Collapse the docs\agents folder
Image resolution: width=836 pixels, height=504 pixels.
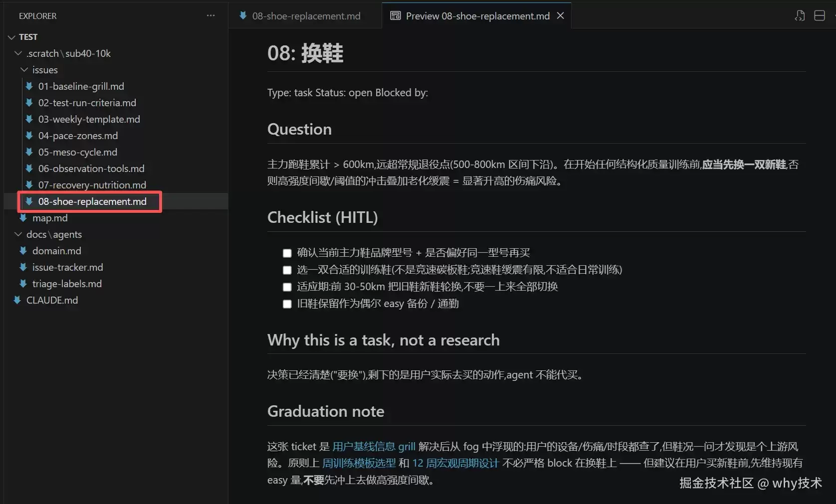tap(18, 234)
